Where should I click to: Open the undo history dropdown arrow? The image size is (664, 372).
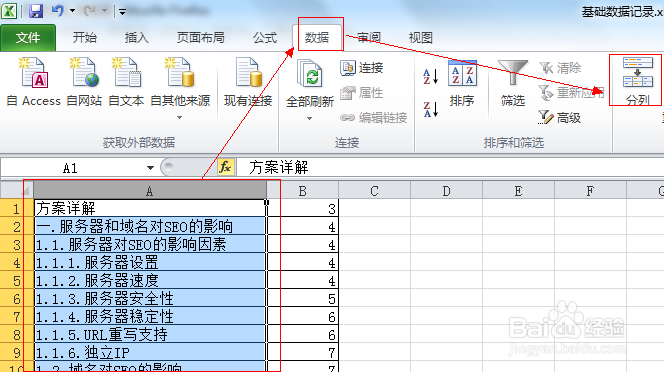pyautogui.click(x=72, y=11)
